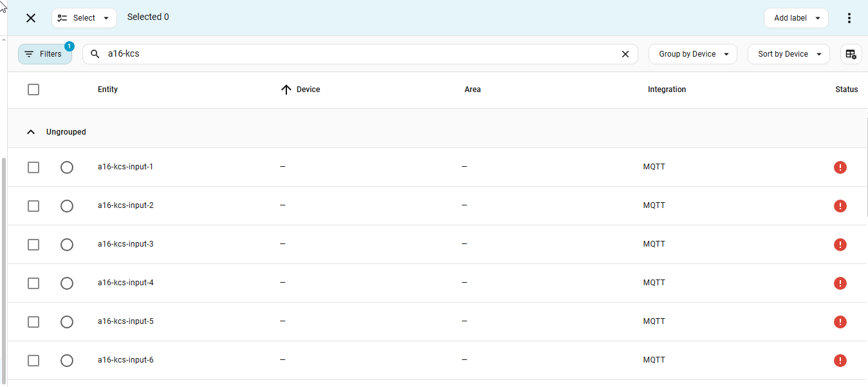This screenshot has width=868, height=387.
Task: Click the red error icon on a16-kcs-input-6
Action: [x=840, y=361]
